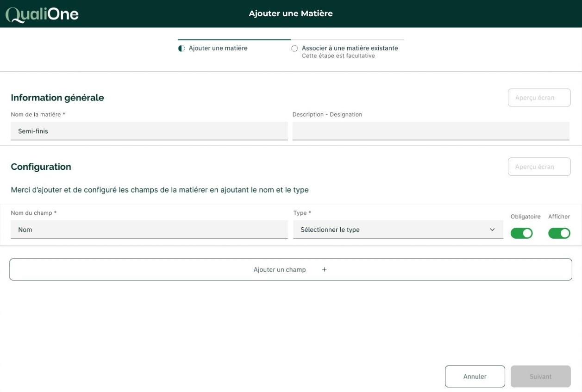This screenshot has width=582, height=392.
Task: Click the chevron icon on the Type selector
Action: click(x=493, y=229)
